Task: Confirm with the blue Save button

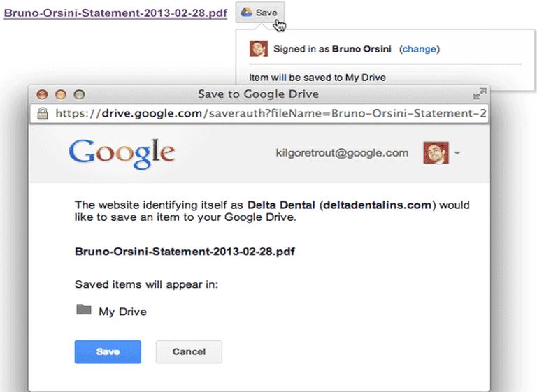Action: click(108, 351)
